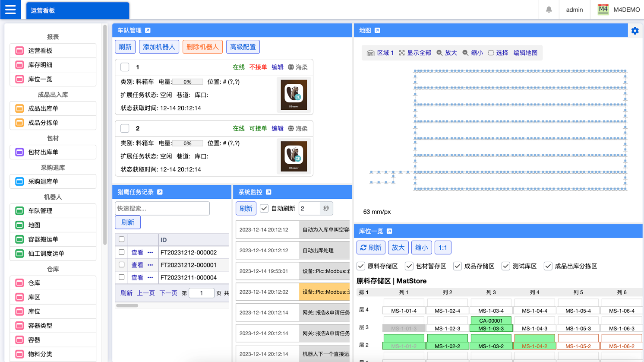Screen dimensions: 644x362
Task: Open 地图 in sidebar
Action: click(x=53, y=225)
